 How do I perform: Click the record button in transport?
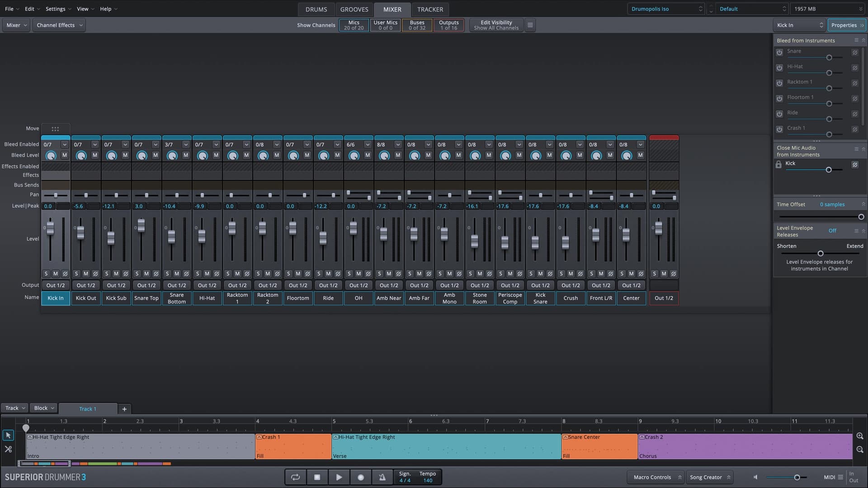360,477
